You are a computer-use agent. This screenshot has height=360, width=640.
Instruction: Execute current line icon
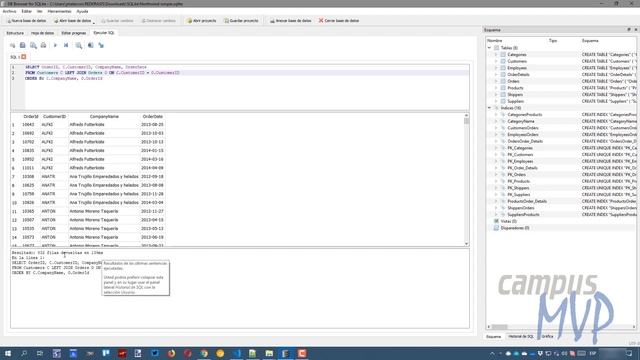(x=66, y=45)
